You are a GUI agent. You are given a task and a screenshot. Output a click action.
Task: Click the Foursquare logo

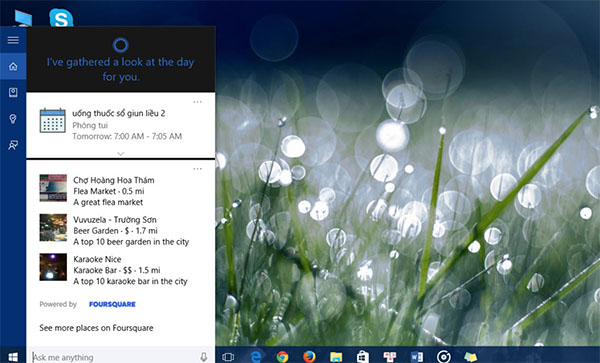(x=112, y=304)
